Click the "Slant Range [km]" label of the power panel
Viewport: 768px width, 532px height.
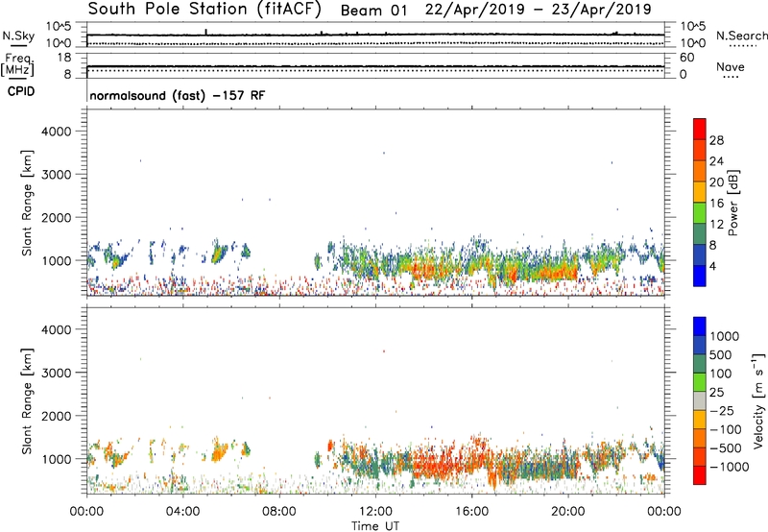[x=27, y=203]
